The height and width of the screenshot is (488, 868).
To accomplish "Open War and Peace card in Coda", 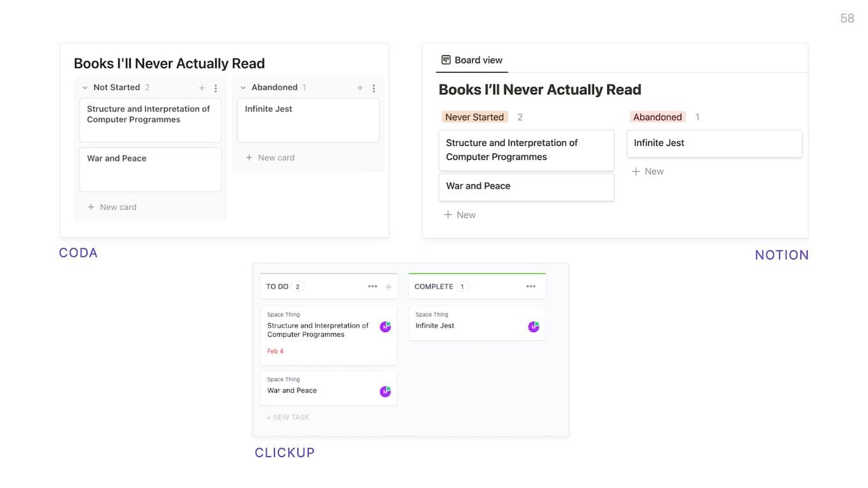I will pos(150,169).
